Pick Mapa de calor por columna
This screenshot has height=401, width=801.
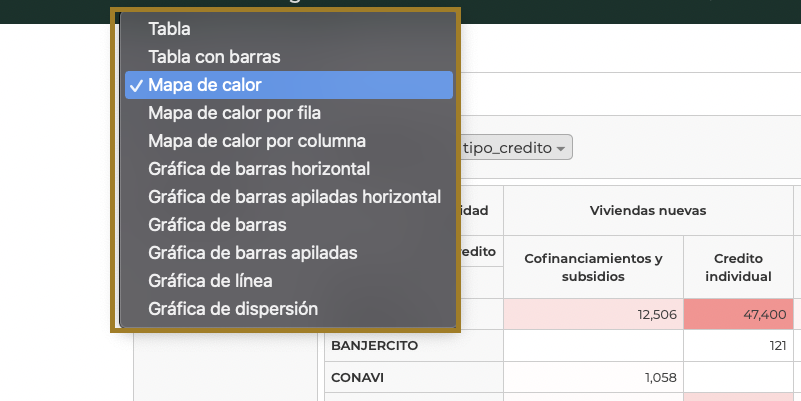pyautogui.click(x=257, y=141)
